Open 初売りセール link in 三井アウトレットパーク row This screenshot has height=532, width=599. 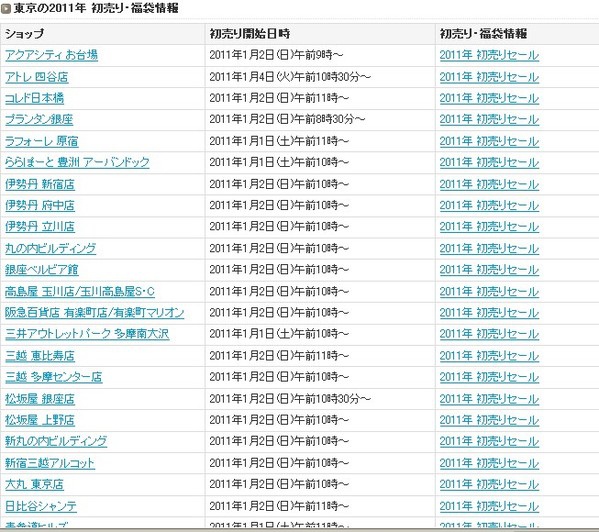[489, 334]
